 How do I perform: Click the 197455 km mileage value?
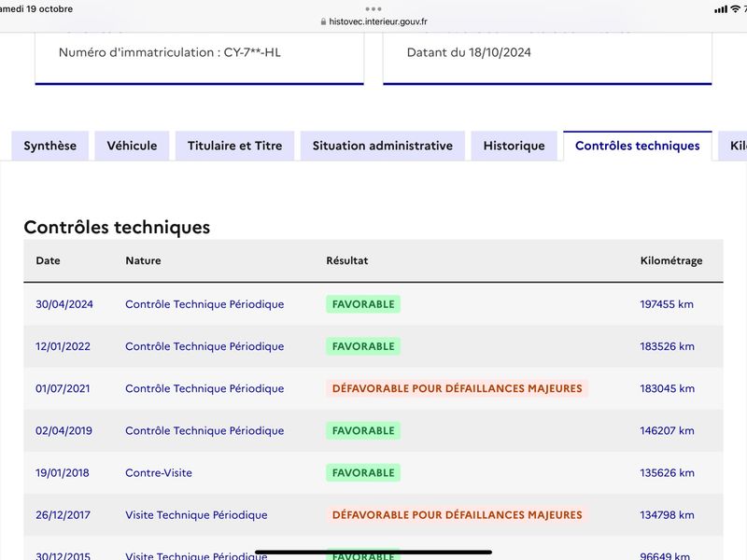(667, 304)
